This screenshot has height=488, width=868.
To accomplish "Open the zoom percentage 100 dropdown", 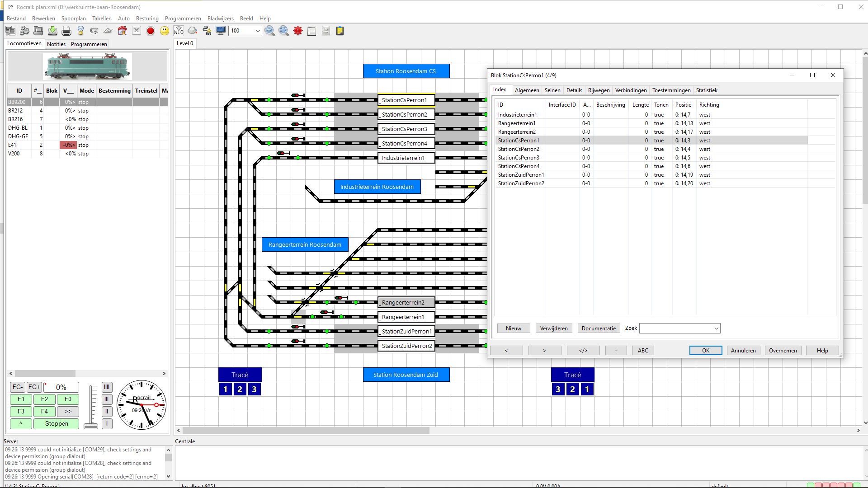I will click(258, 31).
